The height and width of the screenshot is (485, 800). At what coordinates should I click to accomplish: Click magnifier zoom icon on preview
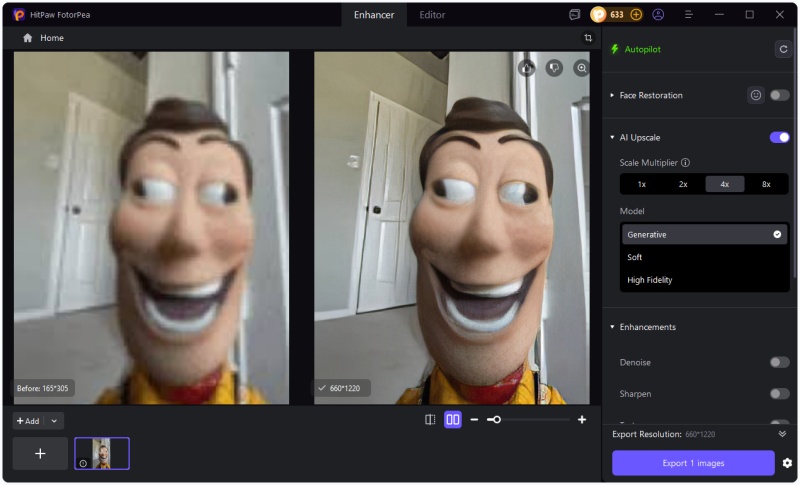[x=581, y=68]
